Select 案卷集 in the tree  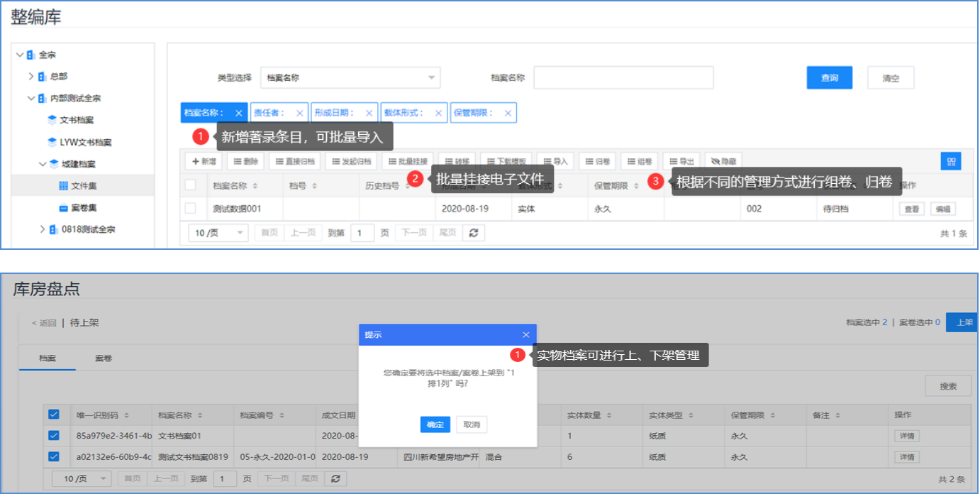tap(83, 207)
